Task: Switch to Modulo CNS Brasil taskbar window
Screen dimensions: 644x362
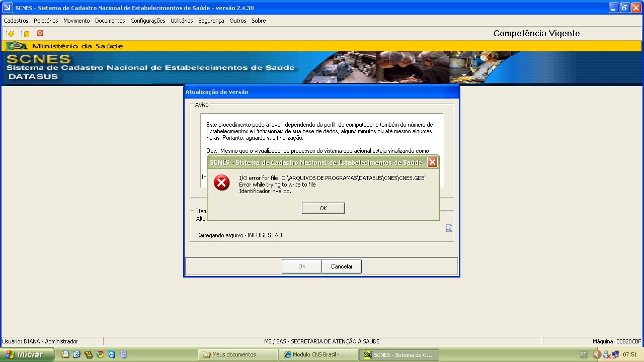Action: click(x=318, y=354)
